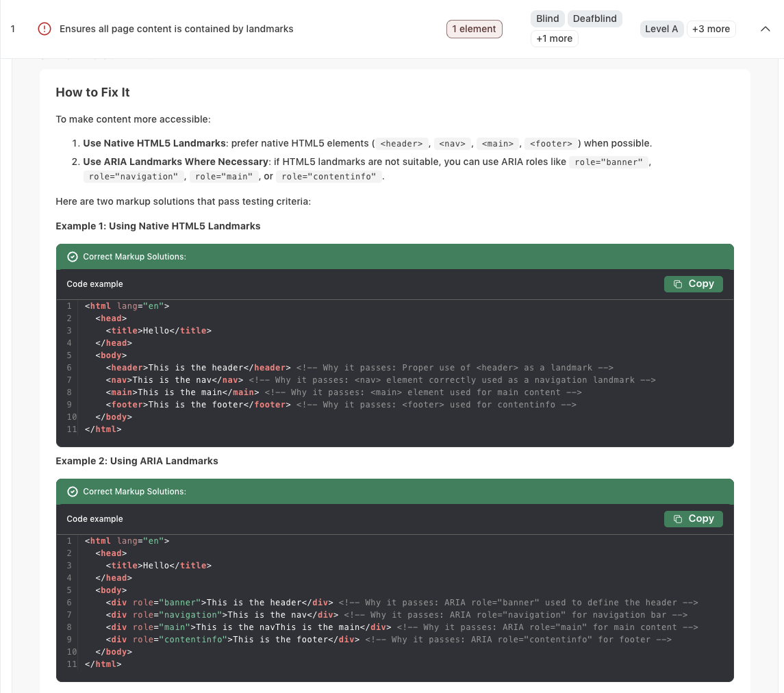Click the "Example 2: Using ARIA Landmarks" heading
This screenshot has width=784, height=693.
tap(137, 461)
